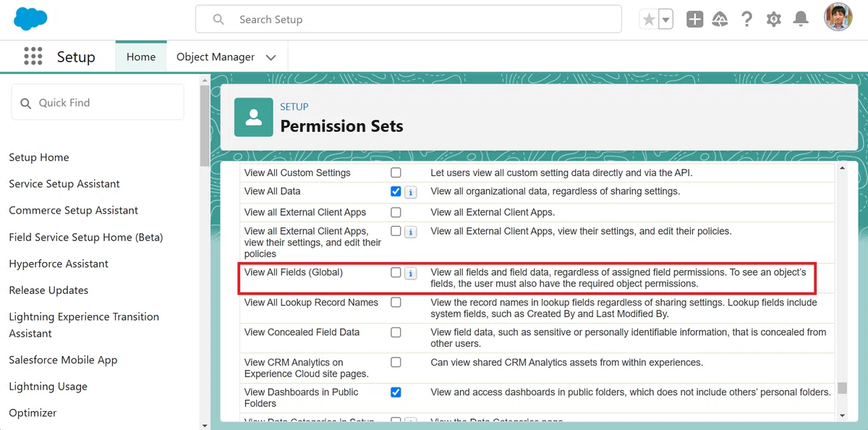Click the Salesforce cloud logo
This screenshot has height=430, width=868.
click(30, 18)
